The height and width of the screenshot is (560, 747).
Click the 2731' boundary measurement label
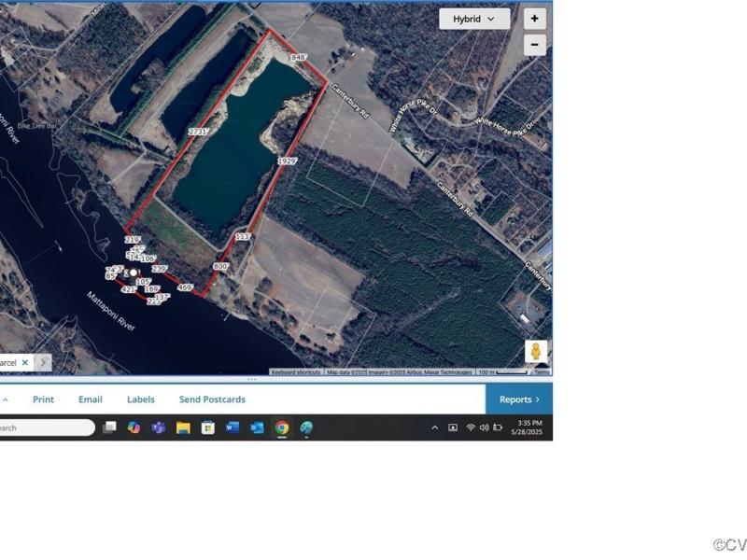point(198,132)
